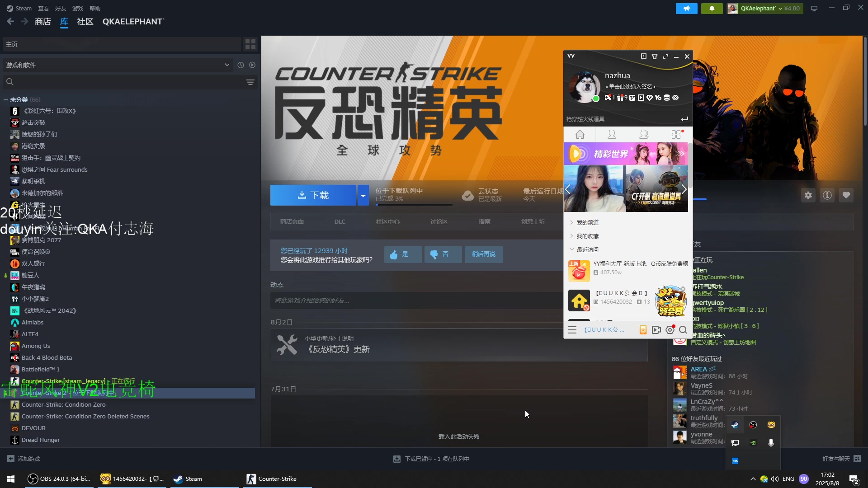Screen dimensions: 868x488
Task: Go to previous YY banner slide
Action: point(568,189)
